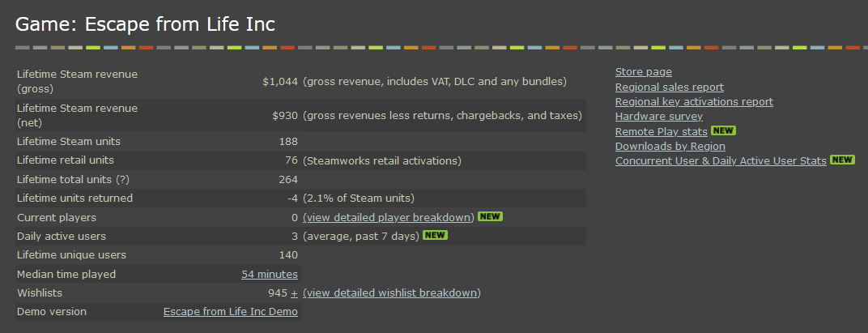The width and height of the screenshot is (868, 333).
Task: Open Concurrent User & Daily Active User Stats
Action: tap(721, 160)
